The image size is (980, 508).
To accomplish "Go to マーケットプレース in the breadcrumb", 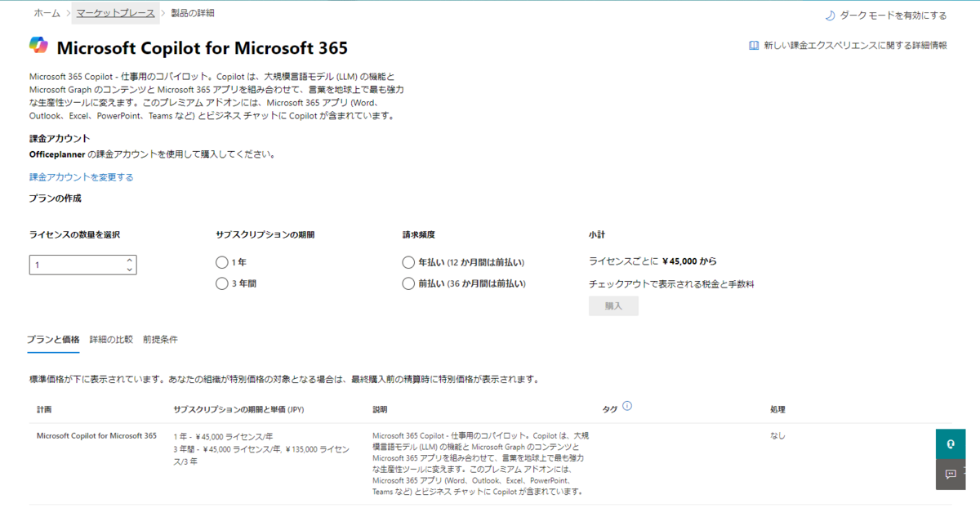I will (116, 13).
